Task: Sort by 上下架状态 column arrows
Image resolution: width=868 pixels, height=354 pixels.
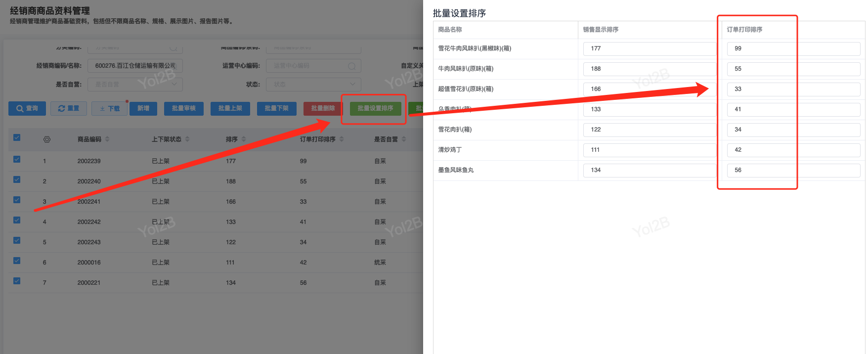Action: pyautogui.click(x=187, y=139)
